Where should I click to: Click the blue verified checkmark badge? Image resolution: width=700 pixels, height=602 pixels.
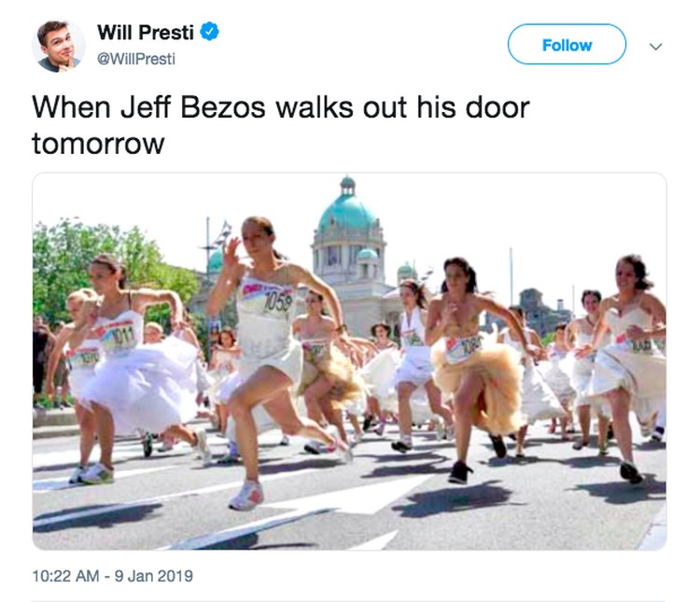click(x=209, y=32)
